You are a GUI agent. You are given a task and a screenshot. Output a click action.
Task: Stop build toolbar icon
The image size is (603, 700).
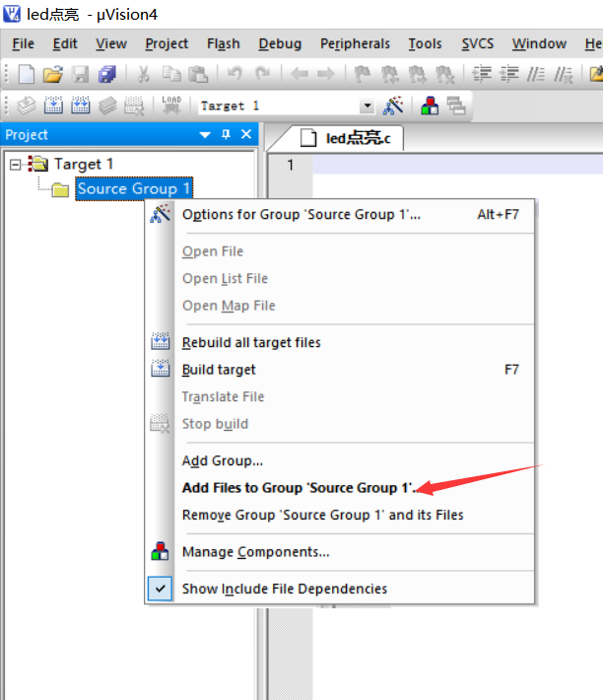coord(134,106)
